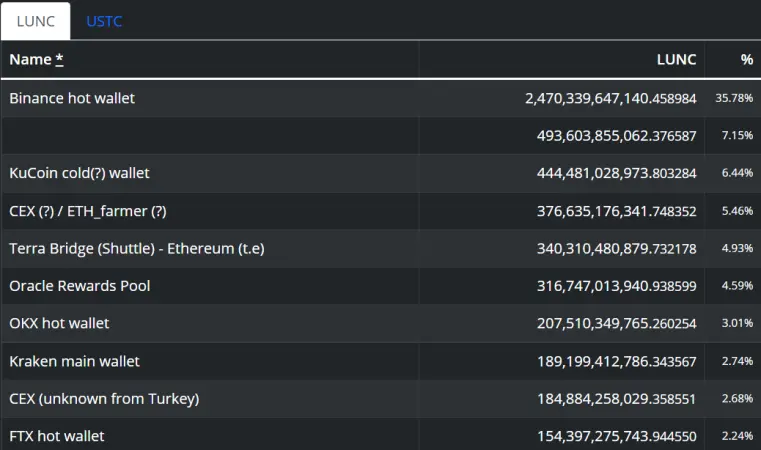Sort by the LUNC column header

[x=676, y=59]
